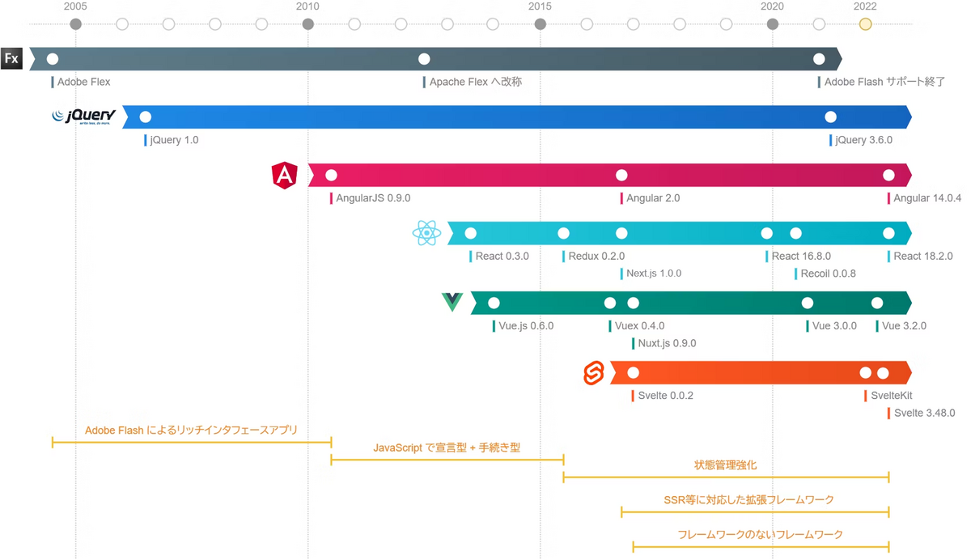Click the JavaScript で宣言型 + 手続き型 era label

[x=447, y=448]
